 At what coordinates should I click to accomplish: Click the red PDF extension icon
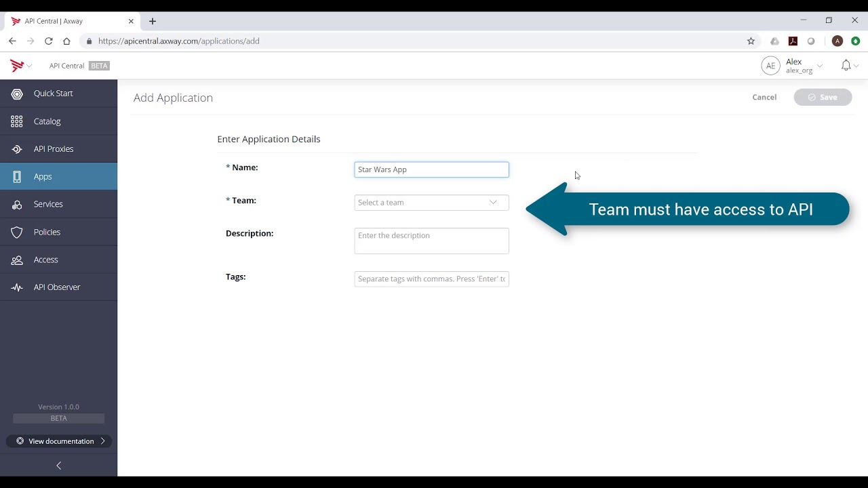[x=793, y=41]
